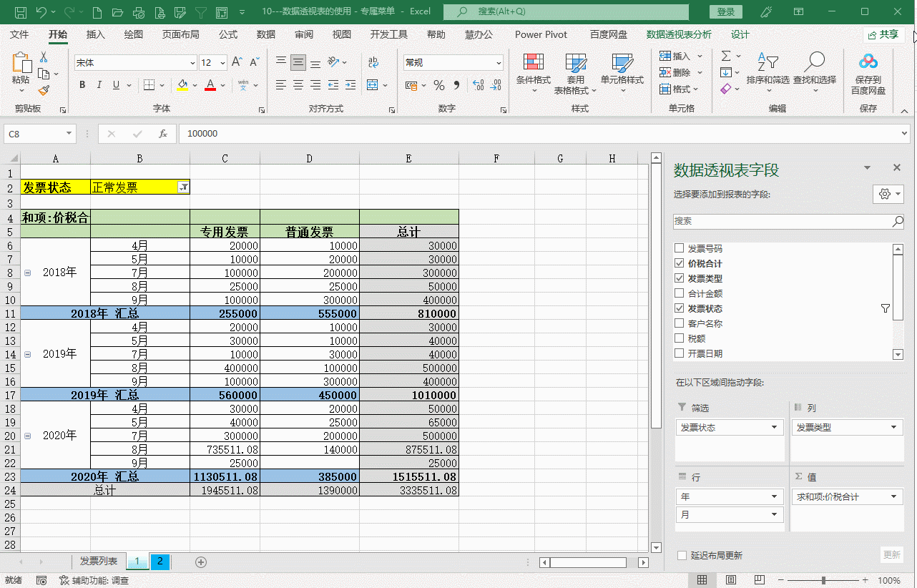Open the Name Box dropdown arrow
917x588 pixels.
[69, 134]
